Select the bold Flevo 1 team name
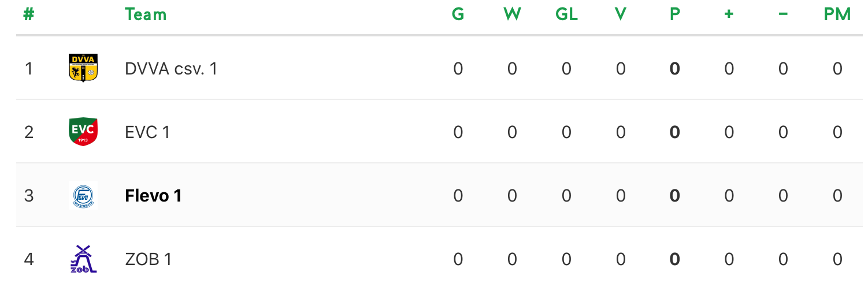Screen dimensions: 868x287 (153, 196)
